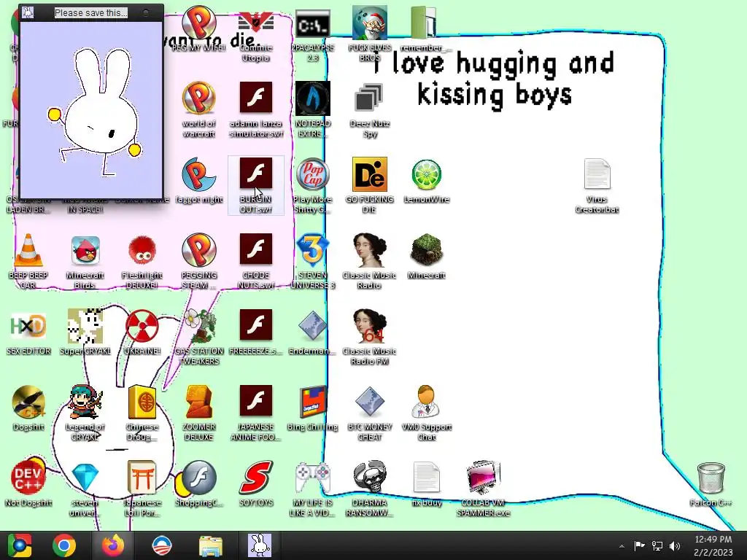Click the remember_ green folder icon

tap(424, 28)
